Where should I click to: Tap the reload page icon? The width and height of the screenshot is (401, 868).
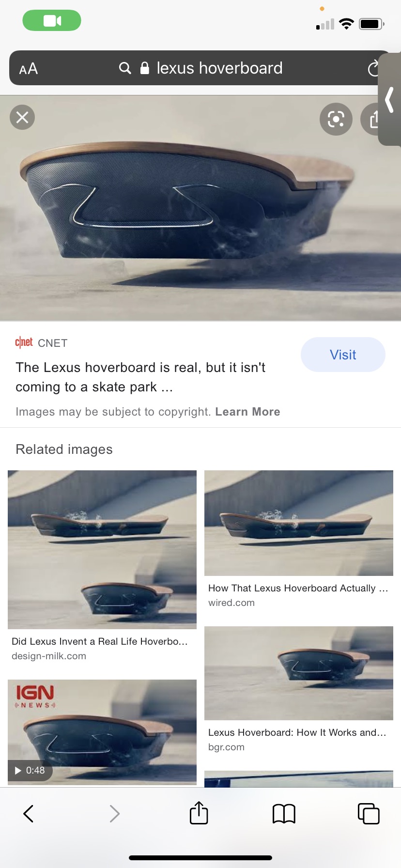[373, 68]
